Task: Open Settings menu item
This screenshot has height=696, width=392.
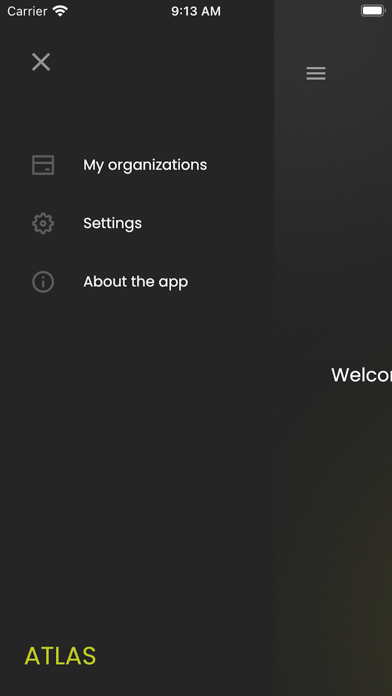Action: (112, 223)
